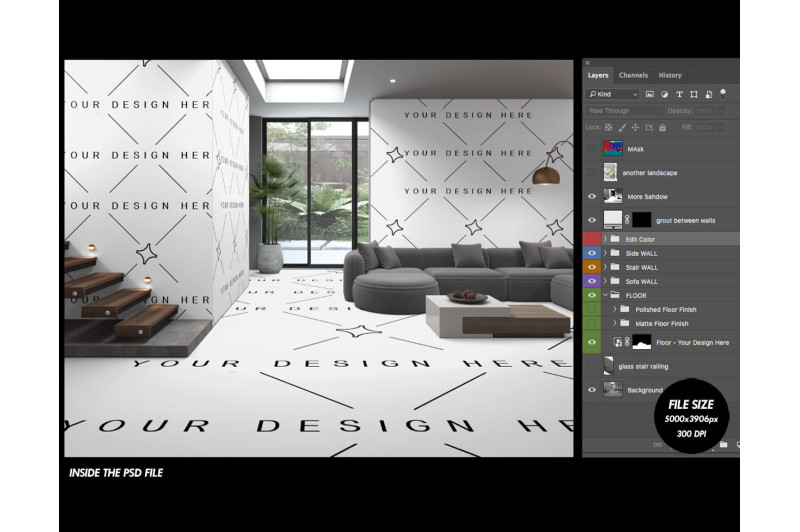This screenshot has width=800, height=532.
Task: Click the grout between walls mask thumbnail
Action: pos(641,219)
